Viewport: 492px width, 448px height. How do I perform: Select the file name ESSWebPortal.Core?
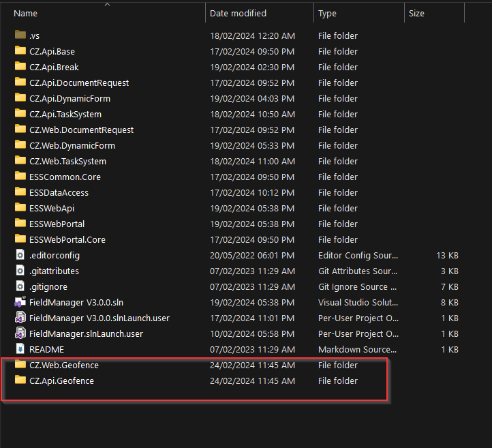coord(67,240)
